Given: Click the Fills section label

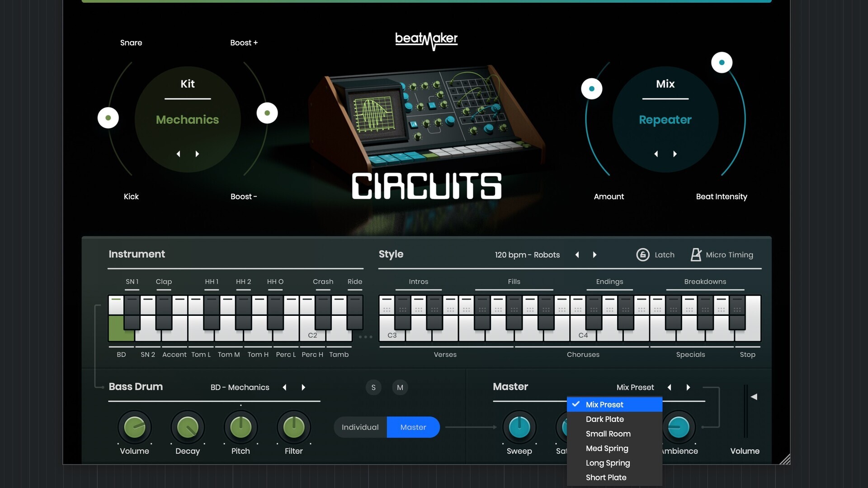Looking at the screenshot, I should pyautogui.click(x=514, y=282).
